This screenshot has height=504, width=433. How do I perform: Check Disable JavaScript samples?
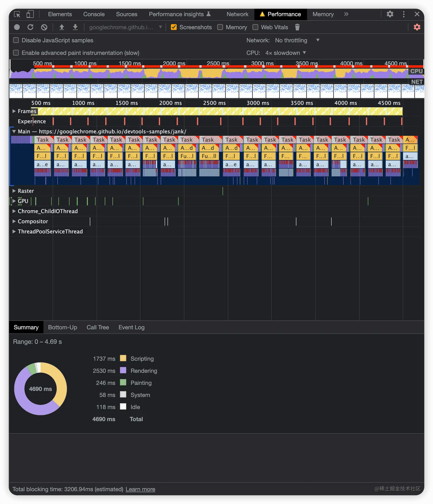pyautogui.click(x=16, y=40)
